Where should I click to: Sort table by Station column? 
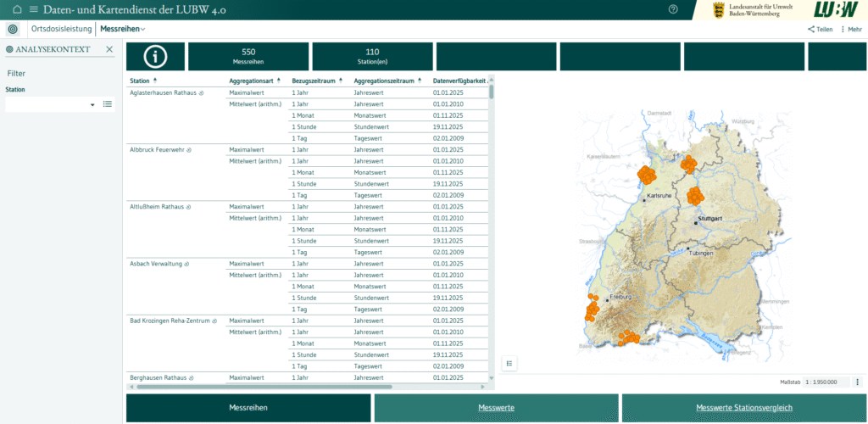pos(155,81)
